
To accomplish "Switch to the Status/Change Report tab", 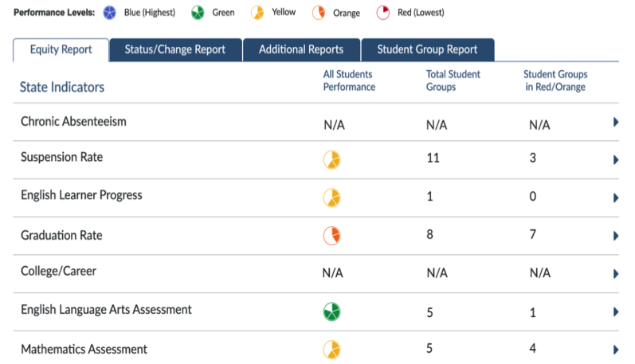I will coord(175,49).
